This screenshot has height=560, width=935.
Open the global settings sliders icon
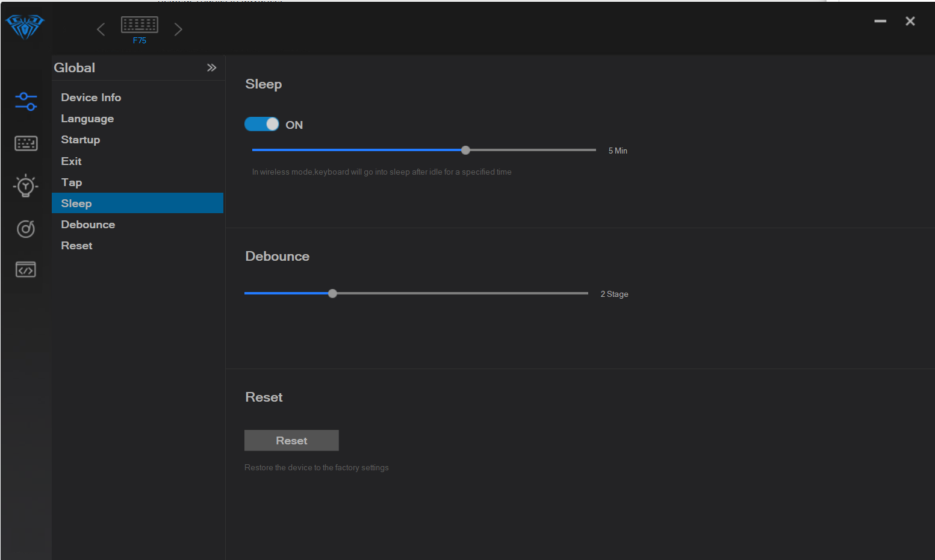pyautogui.click(x=26, y=101)
